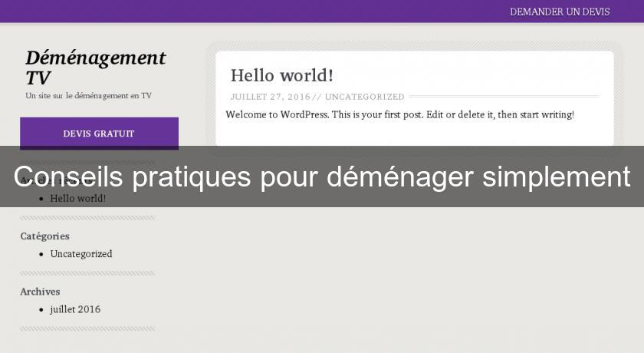
Task: Click the double slash separator in post meta
Action: 317,97
